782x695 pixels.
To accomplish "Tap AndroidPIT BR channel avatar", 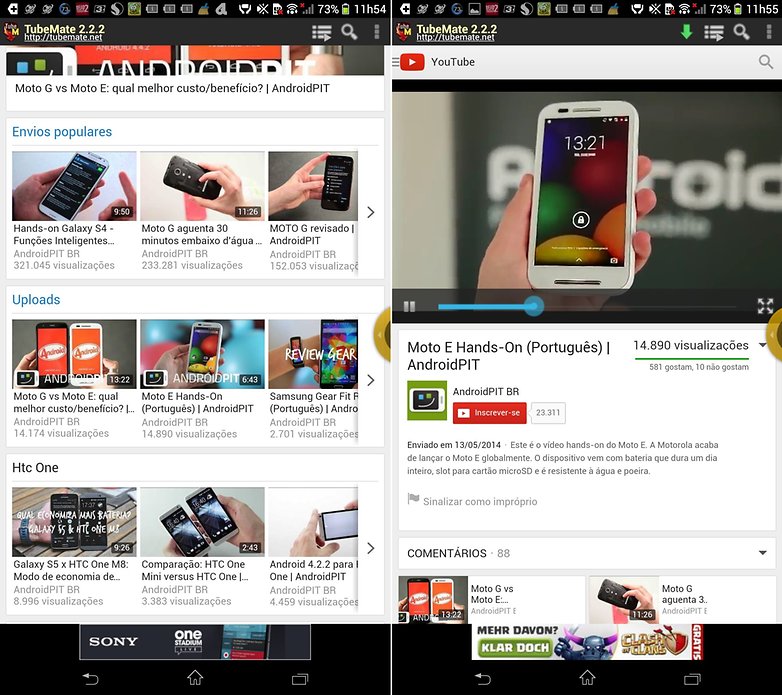I will point(427,400).
